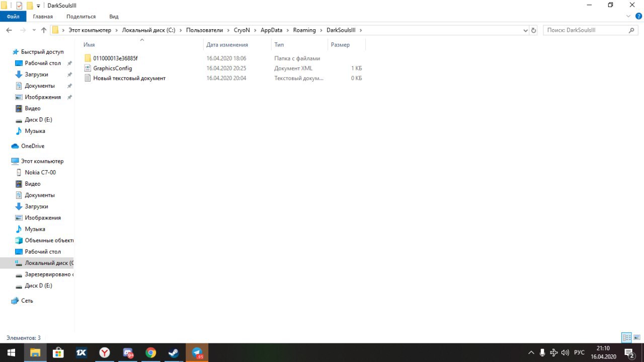Click the new folder quick access icon
Viewport: 644px width, 362px height.
pyautogui.click(x=30, y=5)
